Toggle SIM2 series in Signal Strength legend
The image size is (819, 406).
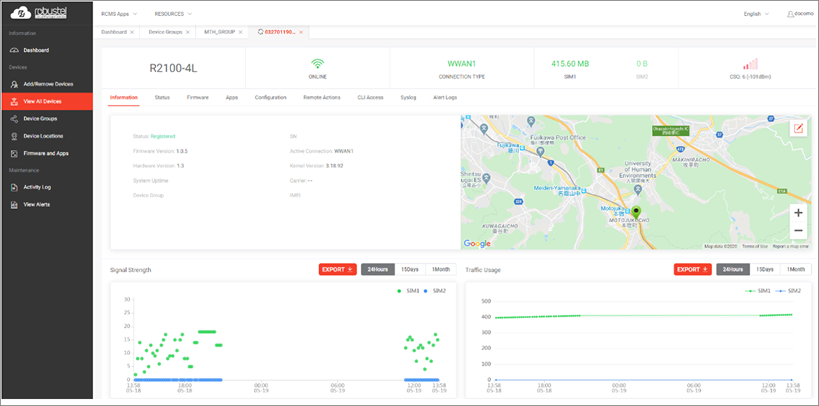(434, 291)
